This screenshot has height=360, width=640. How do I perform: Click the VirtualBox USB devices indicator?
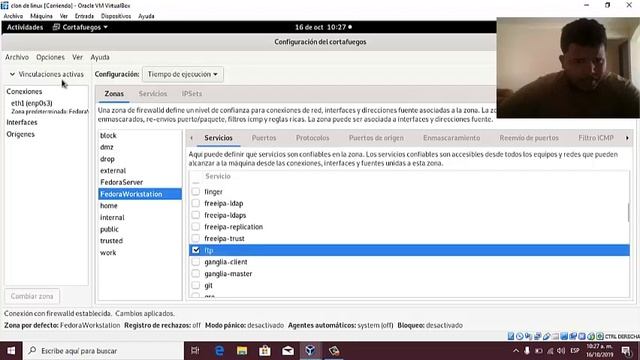point(547,336)
